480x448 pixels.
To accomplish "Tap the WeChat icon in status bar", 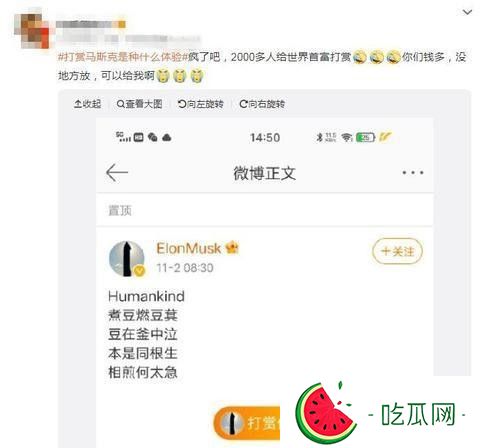I will [x=153, y=137].
